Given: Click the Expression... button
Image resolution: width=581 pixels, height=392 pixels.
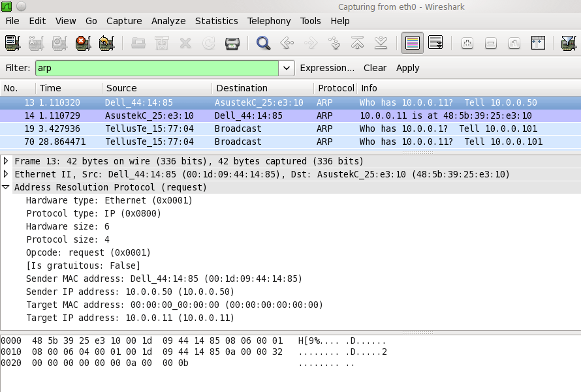Looking at the screenshot, I should pos(327,68).
